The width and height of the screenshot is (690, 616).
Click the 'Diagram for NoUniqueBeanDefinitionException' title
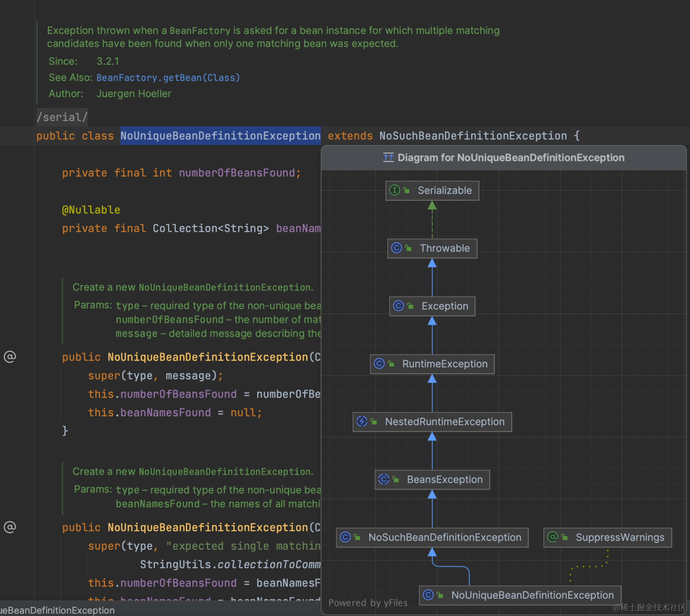click(x=511, y=158)
